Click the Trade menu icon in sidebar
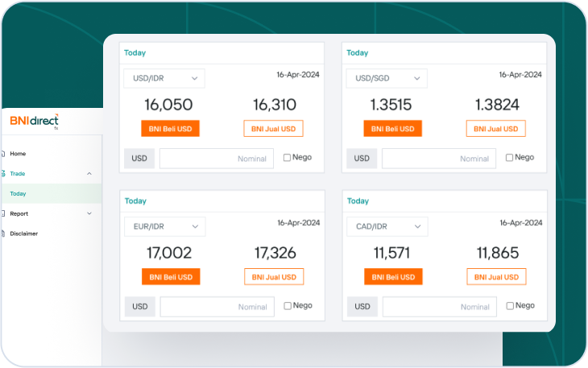The image size is (588, 368). [x=2, y=173]
